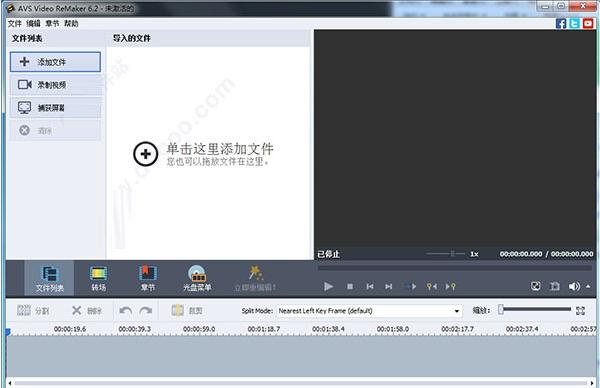Jump to the next scene
The height and width of the screenshot is (388, 600).
(410, 286)
